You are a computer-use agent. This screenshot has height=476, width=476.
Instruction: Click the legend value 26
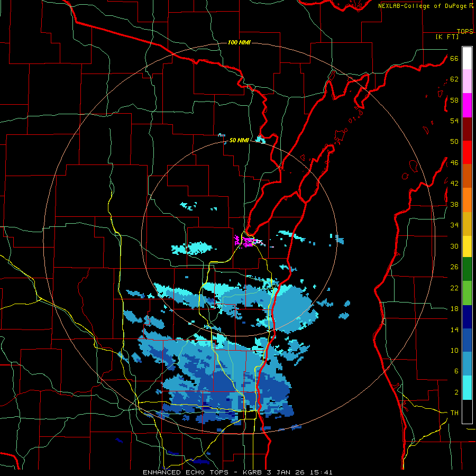[454, 267]
